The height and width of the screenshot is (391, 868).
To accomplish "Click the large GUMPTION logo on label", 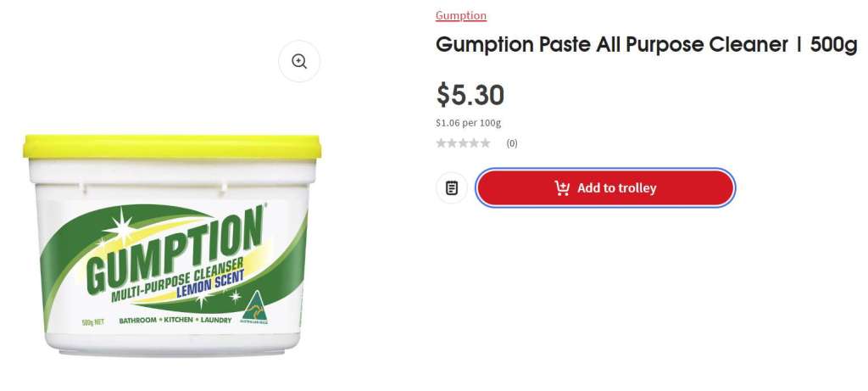I will [175, 249].
